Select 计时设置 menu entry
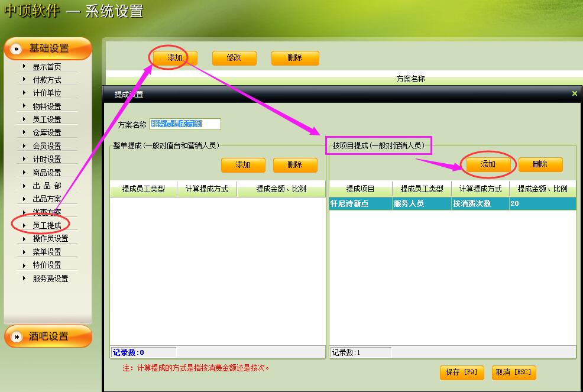Viewport: 583px width, 392px height. (47, 159)
